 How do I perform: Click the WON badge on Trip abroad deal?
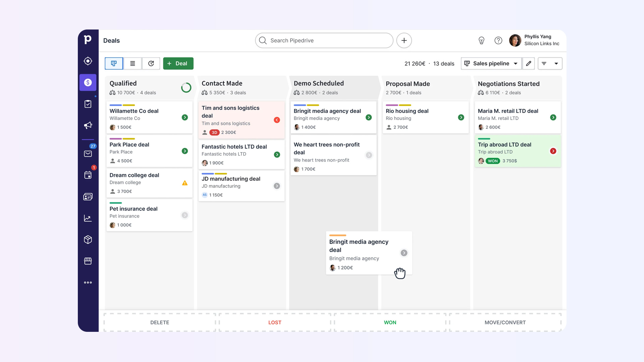pos(493,161)
